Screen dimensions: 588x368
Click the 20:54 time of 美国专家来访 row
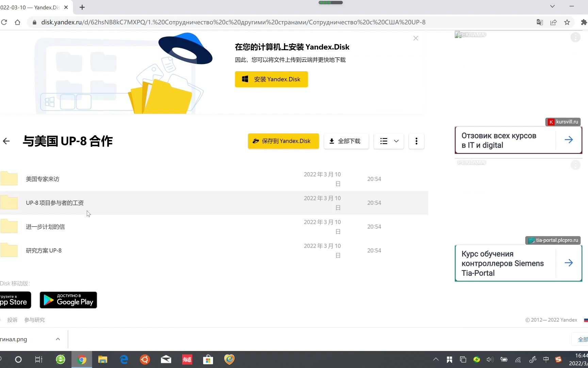(374, 179)
